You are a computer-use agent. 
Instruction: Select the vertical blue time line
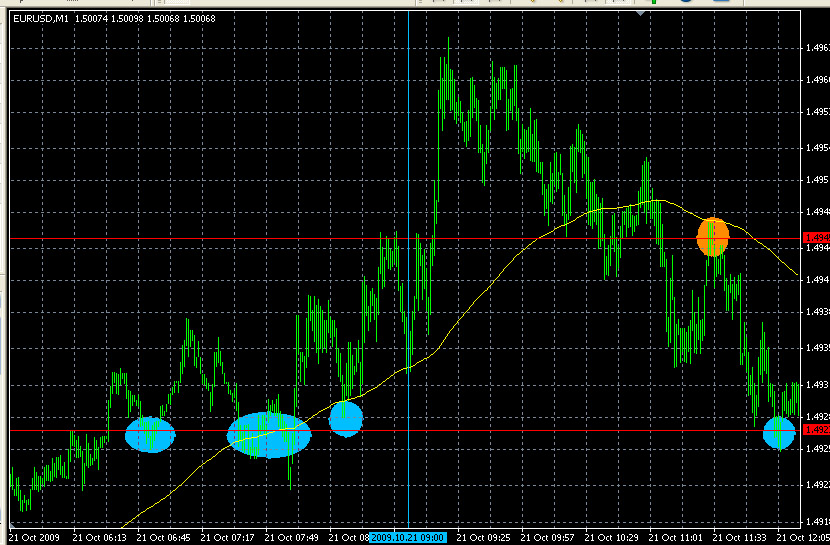409,150
